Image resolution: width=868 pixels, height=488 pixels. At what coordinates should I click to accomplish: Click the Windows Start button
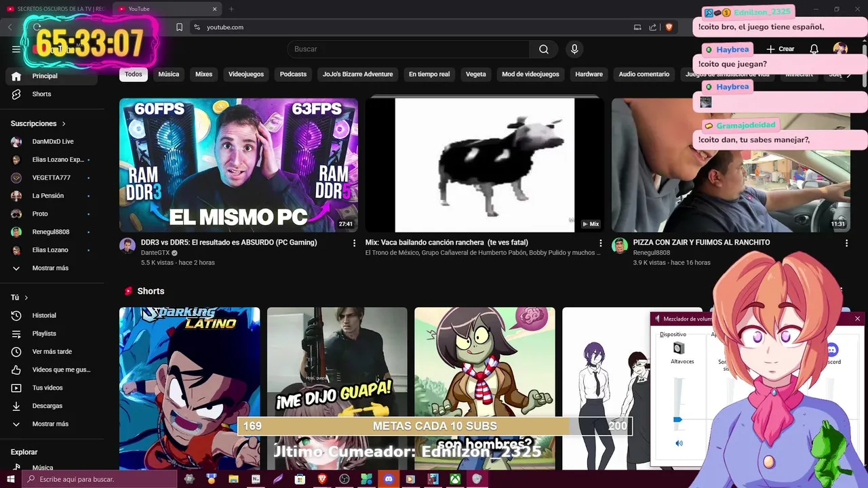click(10, 479)
